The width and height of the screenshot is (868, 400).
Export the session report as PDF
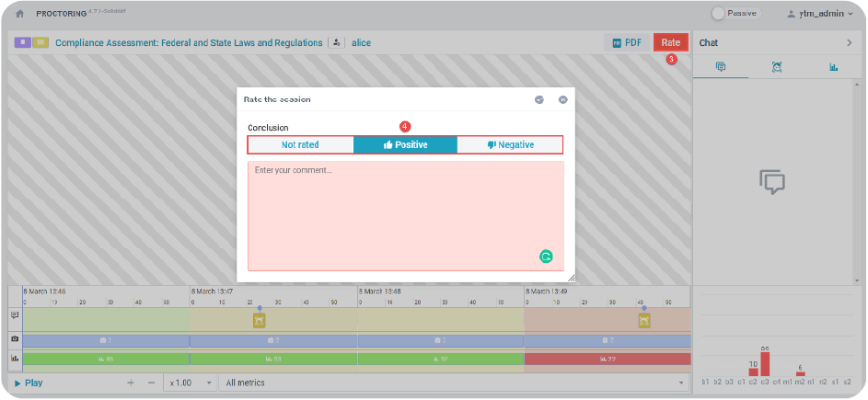click(626, 42)
